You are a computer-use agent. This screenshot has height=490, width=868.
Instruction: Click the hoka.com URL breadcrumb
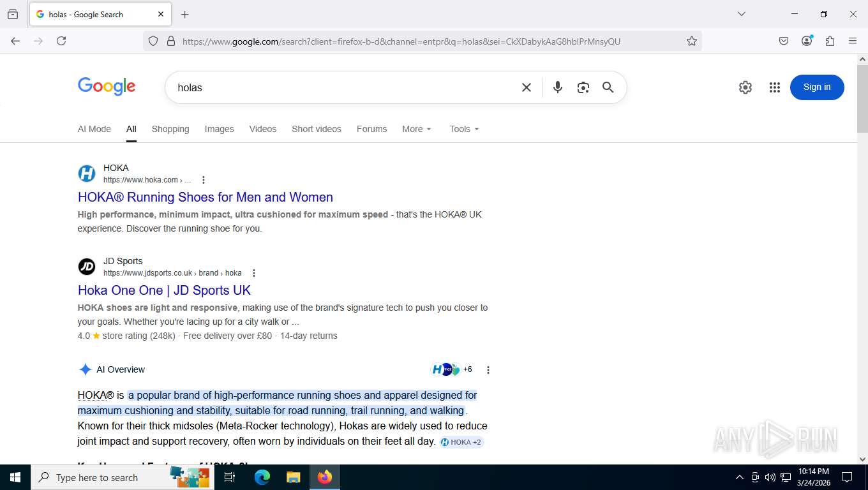tap(147, 180)
